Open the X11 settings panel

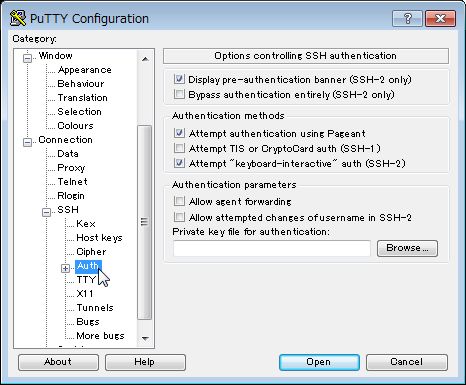[x=85, y=294]
